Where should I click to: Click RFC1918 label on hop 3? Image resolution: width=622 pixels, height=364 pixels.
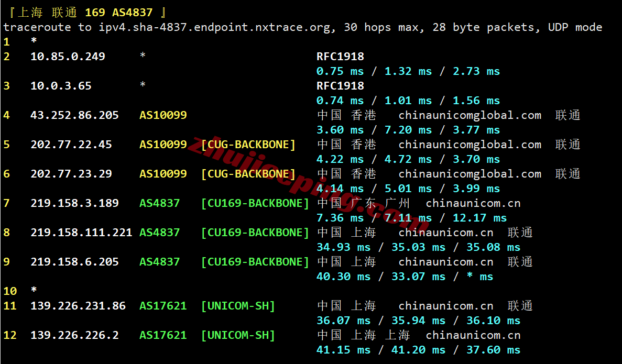pyautogui.click(x=341, y=86)
